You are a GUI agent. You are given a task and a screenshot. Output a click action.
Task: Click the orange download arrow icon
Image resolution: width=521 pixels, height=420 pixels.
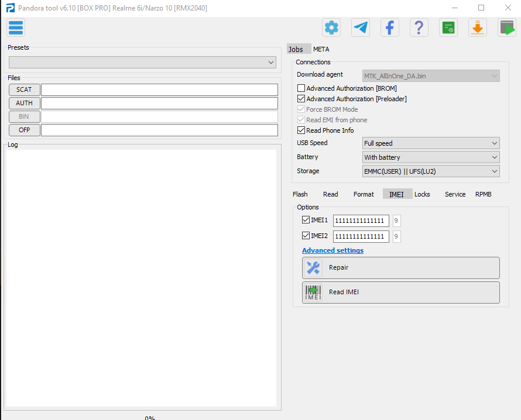[x=478, y=27]
